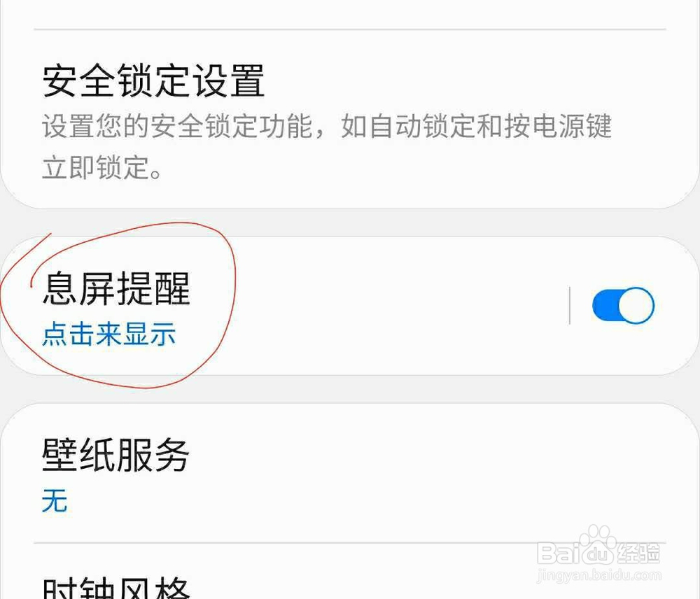
Task: Tap the divider line above 安全锁定设置
Action: pos(350,29)
